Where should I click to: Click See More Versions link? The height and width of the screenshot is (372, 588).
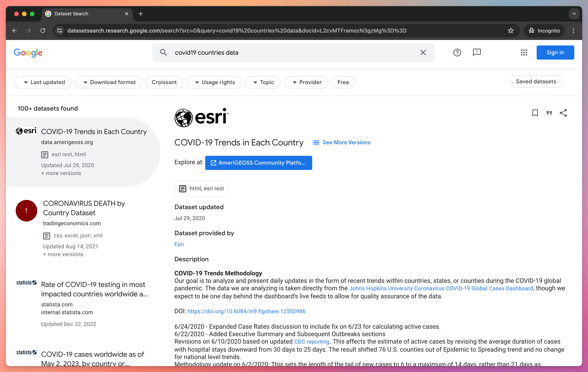point(341,142)
